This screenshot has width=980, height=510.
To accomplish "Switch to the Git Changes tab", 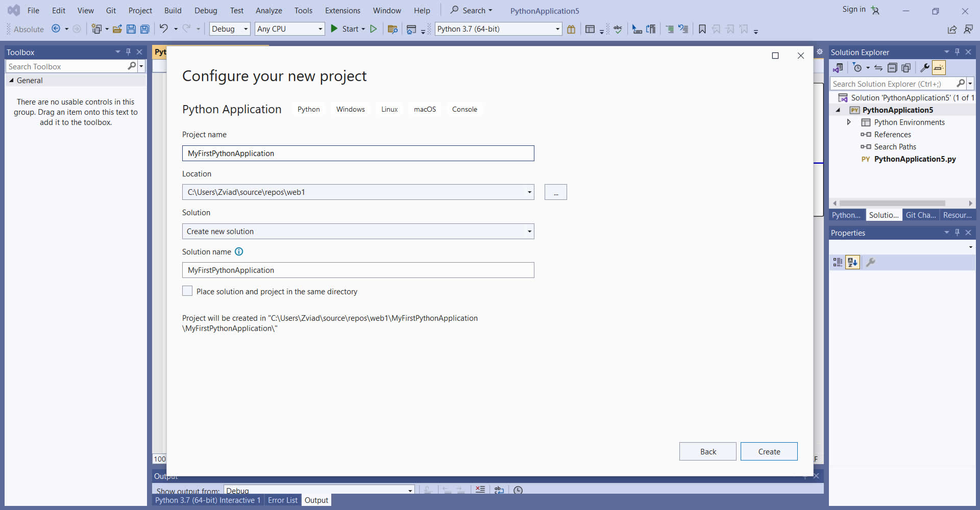I will [x=920, y=215].
